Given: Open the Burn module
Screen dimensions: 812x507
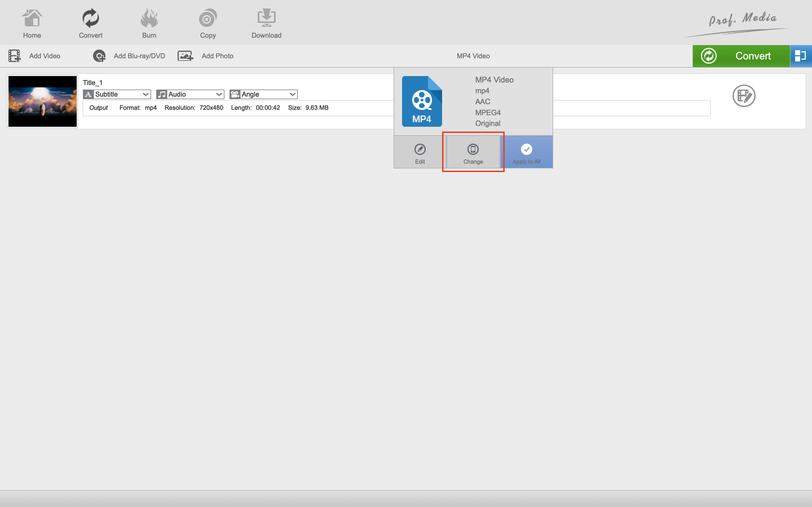Looking at the screenshot, I should 149,23.
